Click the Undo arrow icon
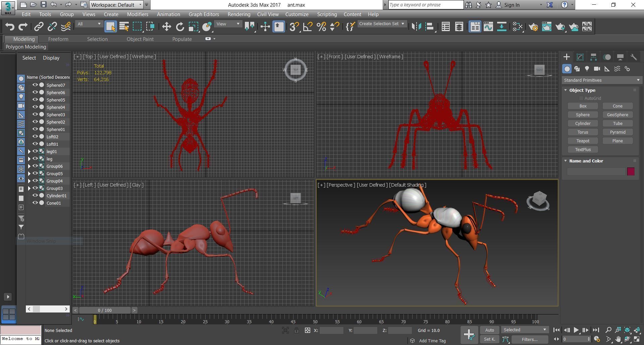This screenshot has height=345, width=644. (10, 26)
